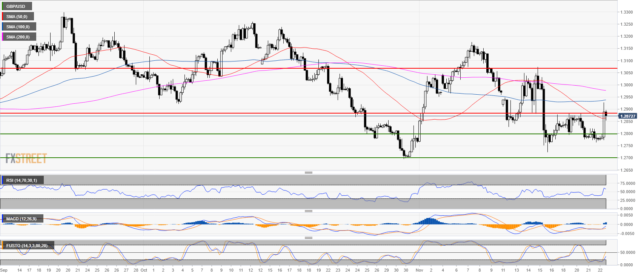Open the RSI (14,70,30,1) indicator label
644x275 pixels.
[x=22, y=180]
